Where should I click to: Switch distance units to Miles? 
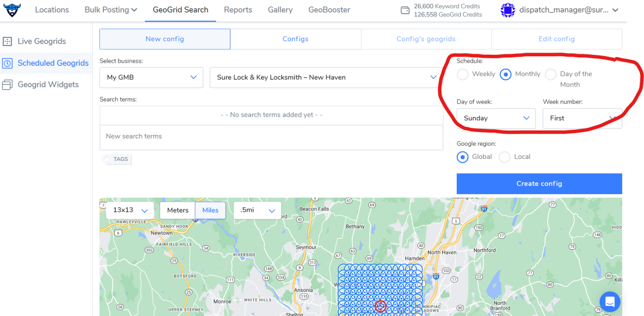[210, 210]
